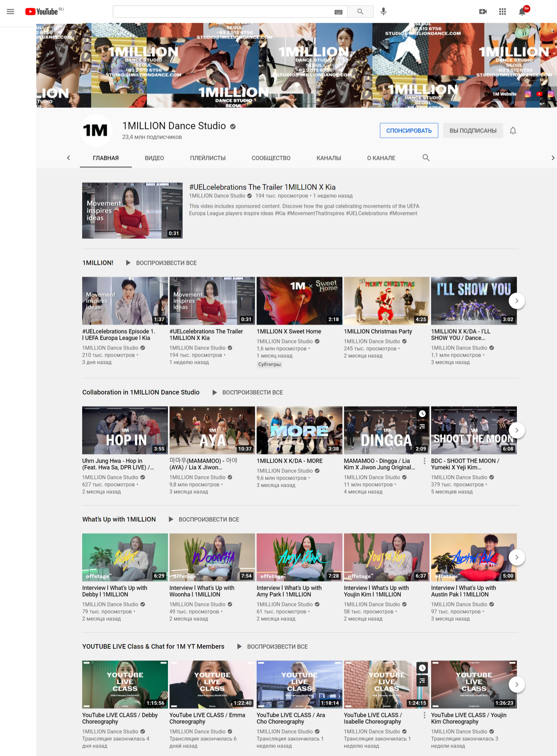Open the MORE K/DA thumbnail
The width and height of the screenshot is (557, 756).
[299, 430]
